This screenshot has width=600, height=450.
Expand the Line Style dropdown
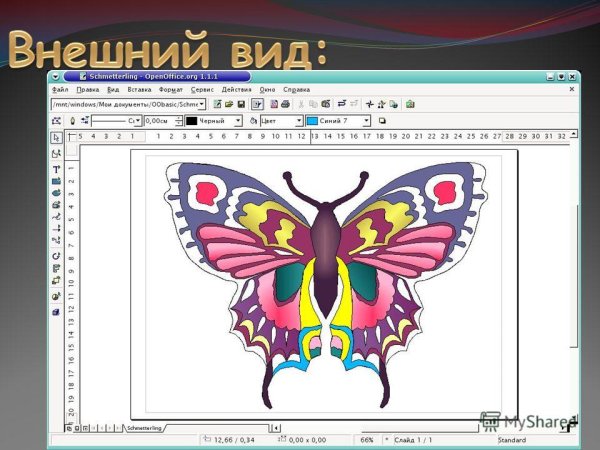pos(138,121)
